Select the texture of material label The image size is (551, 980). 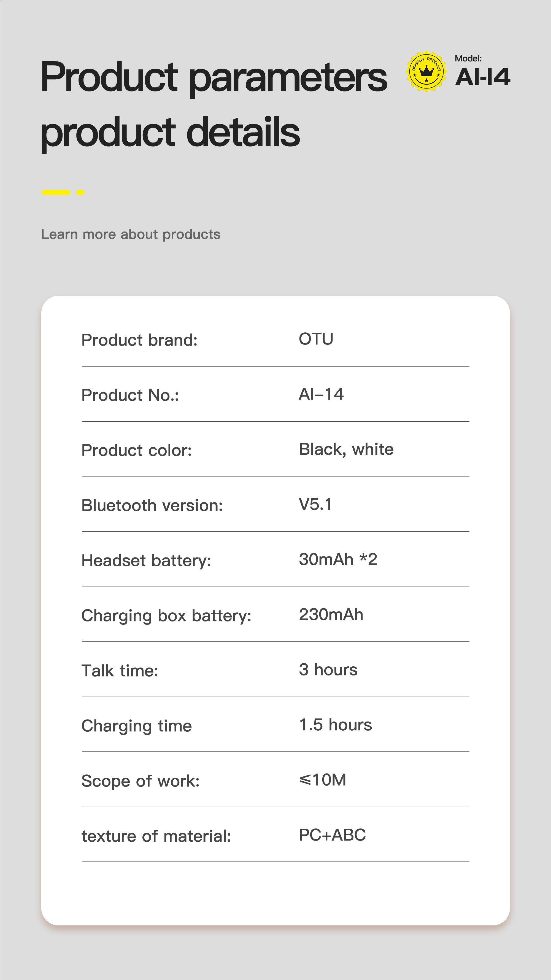[x=156, y=836]
